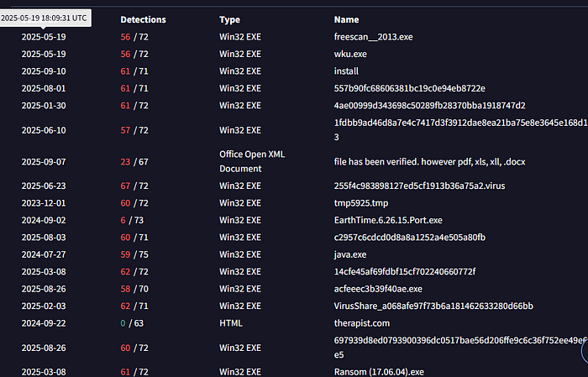588x377 pixels.
Task: Select the detection count in the Ransom (17.06.04).exe row
Action: click(x=134, y=372)
